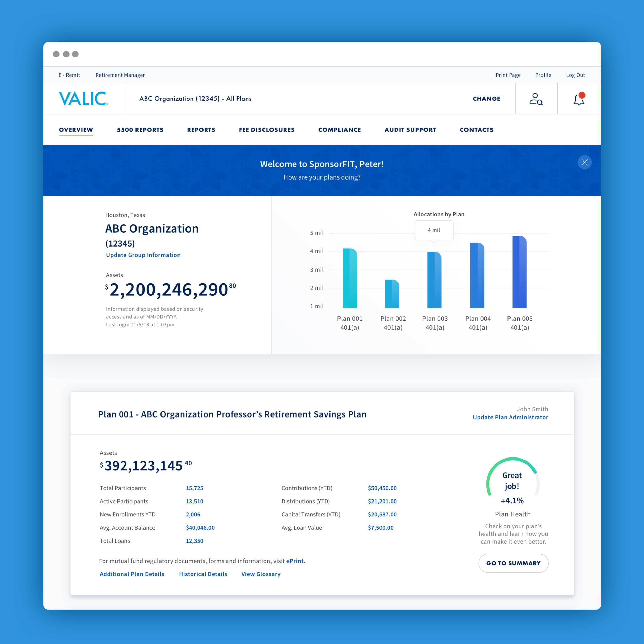Switch to the Compliance tab
The image size is (644, 644).
(339, 130)
